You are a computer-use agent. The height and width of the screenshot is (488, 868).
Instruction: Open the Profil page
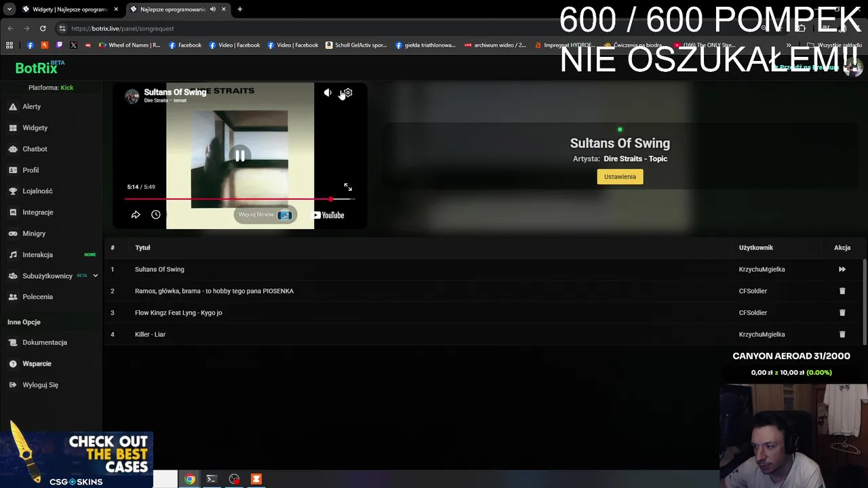pos(31,170)
